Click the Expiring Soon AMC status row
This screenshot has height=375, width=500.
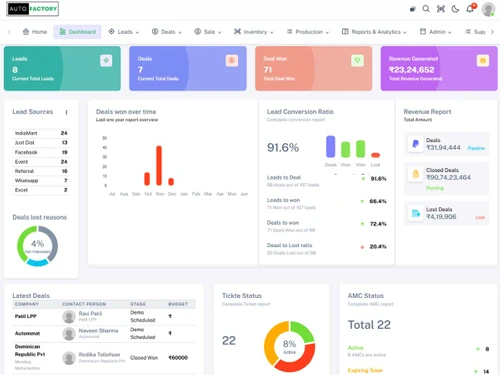click(x=418, y=371)
